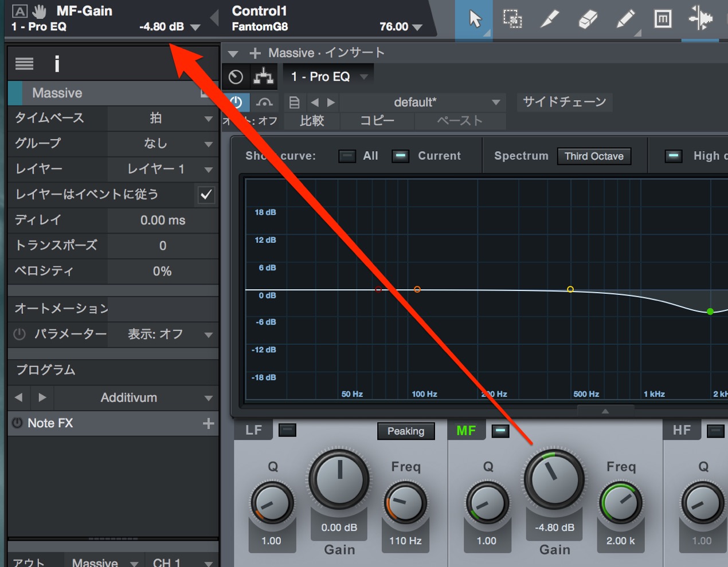Open the レイヤー dropdown showing レイヤー 1
The image size is (728, 567).
[x=163, y=169]
